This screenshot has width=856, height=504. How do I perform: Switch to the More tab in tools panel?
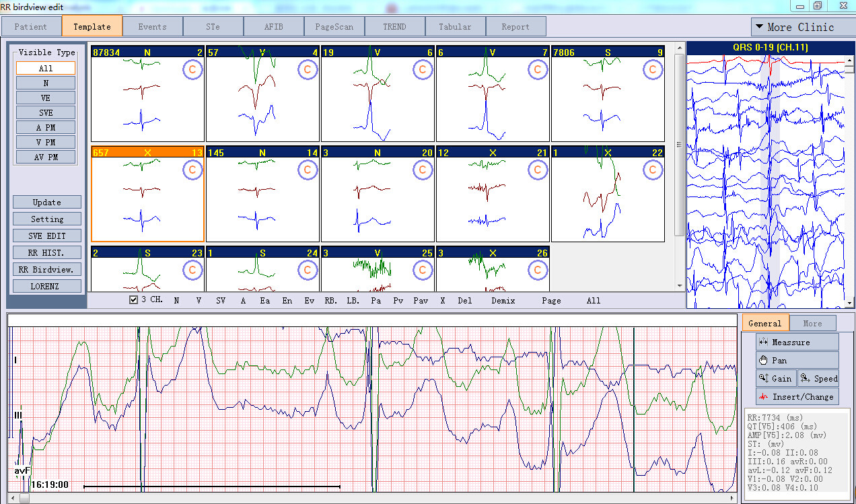[812, 323]
